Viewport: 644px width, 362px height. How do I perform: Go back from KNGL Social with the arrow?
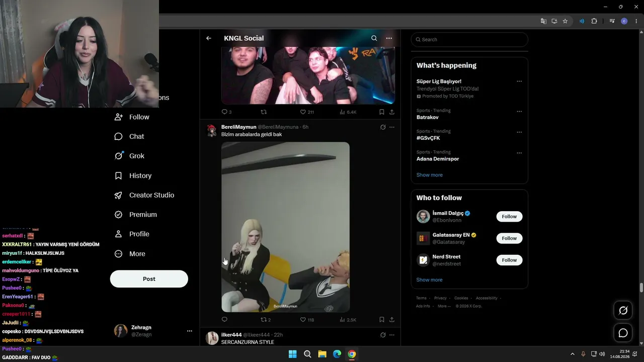click(209, 38)
